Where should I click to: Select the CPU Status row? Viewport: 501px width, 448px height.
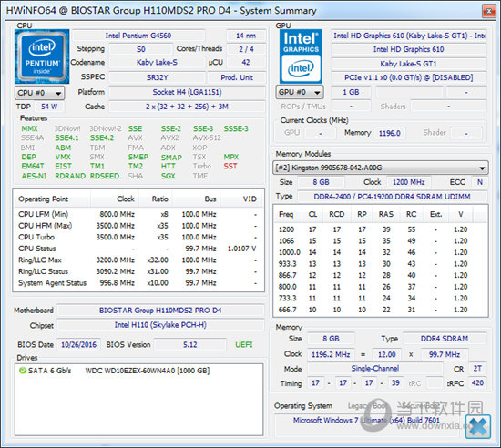[x=138, y=249]
